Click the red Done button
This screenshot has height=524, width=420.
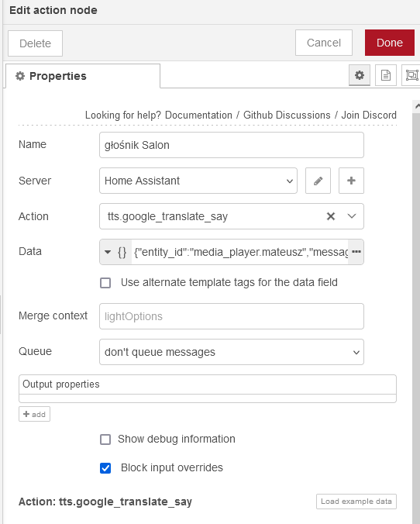point(390,43)
